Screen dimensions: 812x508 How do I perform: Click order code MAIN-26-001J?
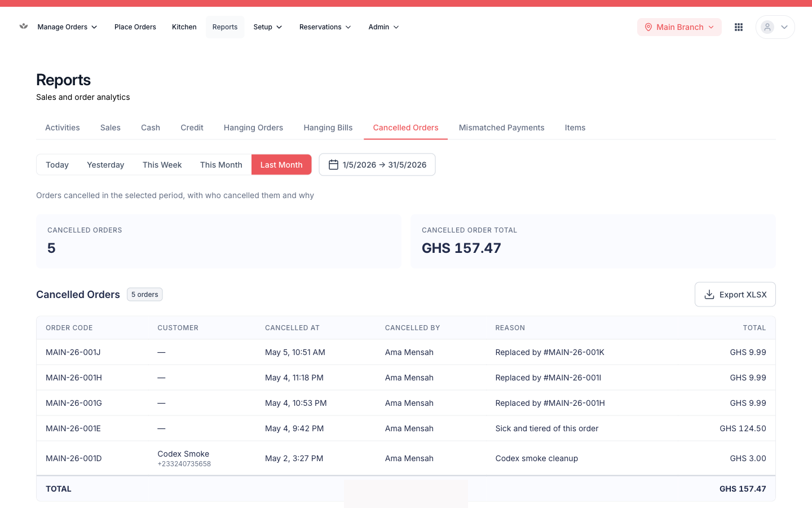[73, 352]
